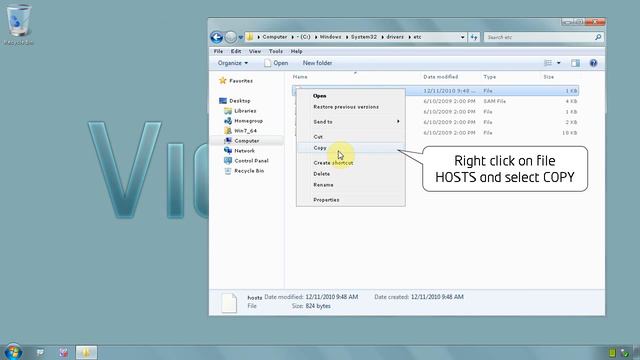
Task: Choose Rename in the context menu
Action: click(x=323, y=185)
